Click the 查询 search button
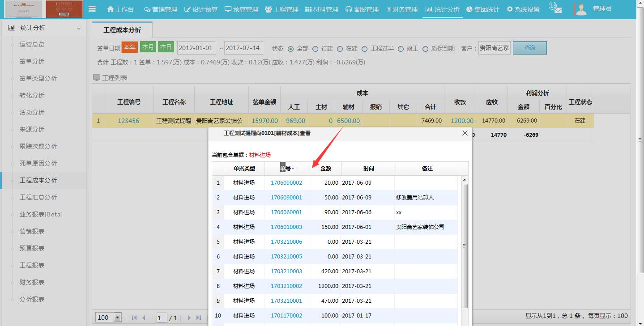The image size is (644, 326). click(x=529, y=48)
